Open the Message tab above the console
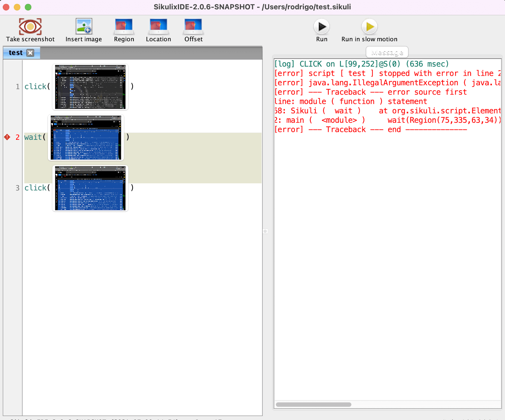 tap(387, 52)
